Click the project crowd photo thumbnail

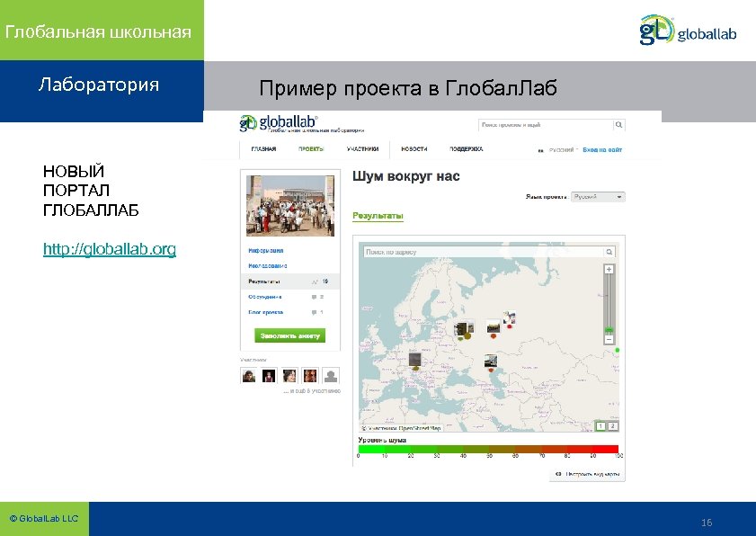pos(290,206)
